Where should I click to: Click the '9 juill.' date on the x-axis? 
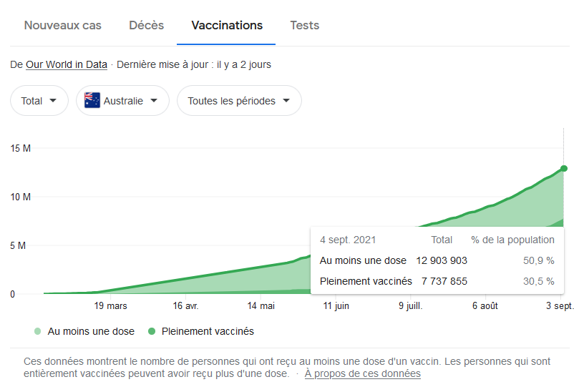[x=411, y=305]
